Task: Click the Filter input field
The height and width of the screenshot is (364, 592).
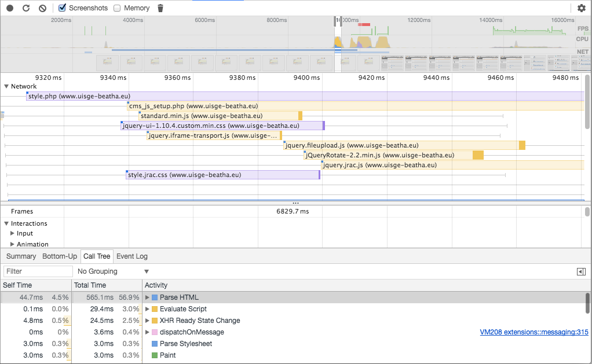Action: 38,271
